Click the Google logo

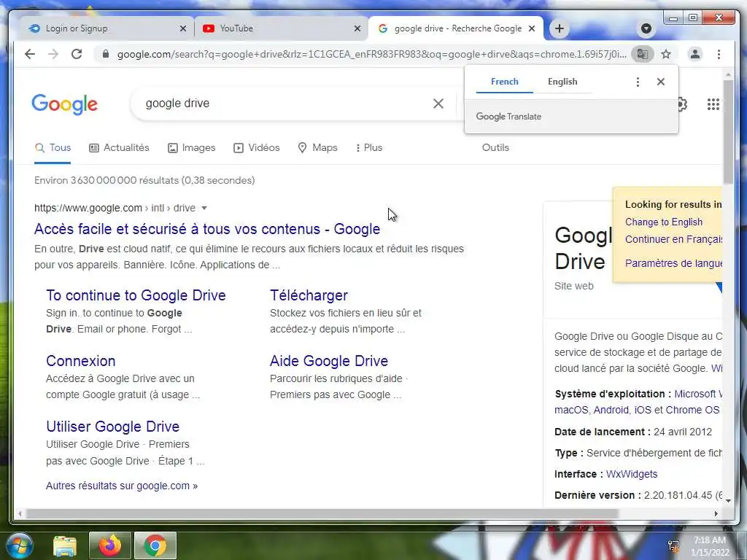(x=65, y=104)
